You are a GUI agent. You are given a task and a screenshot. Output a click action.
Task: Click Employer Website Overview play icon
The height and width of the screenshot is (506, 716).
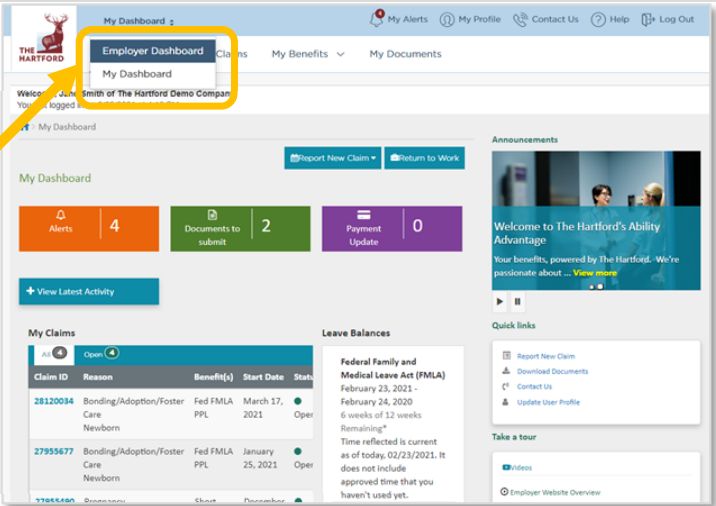pos(504,492)
